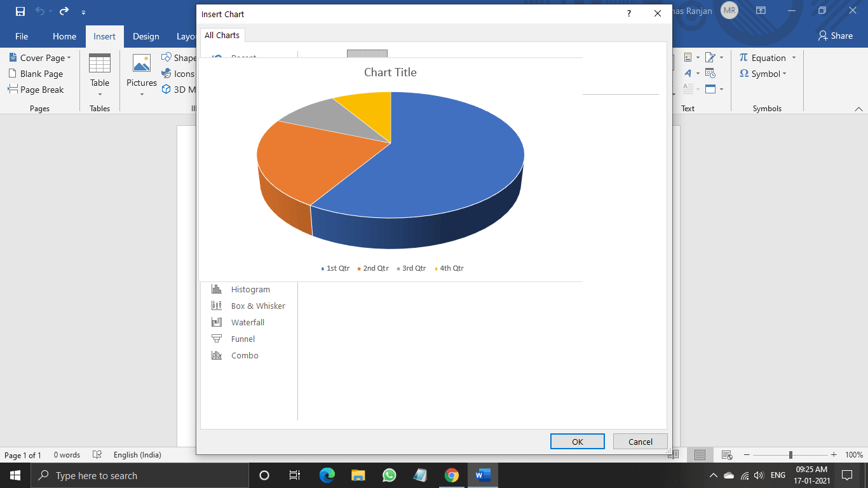Choose the Box & Whisker chart

(x=257, y=306)
